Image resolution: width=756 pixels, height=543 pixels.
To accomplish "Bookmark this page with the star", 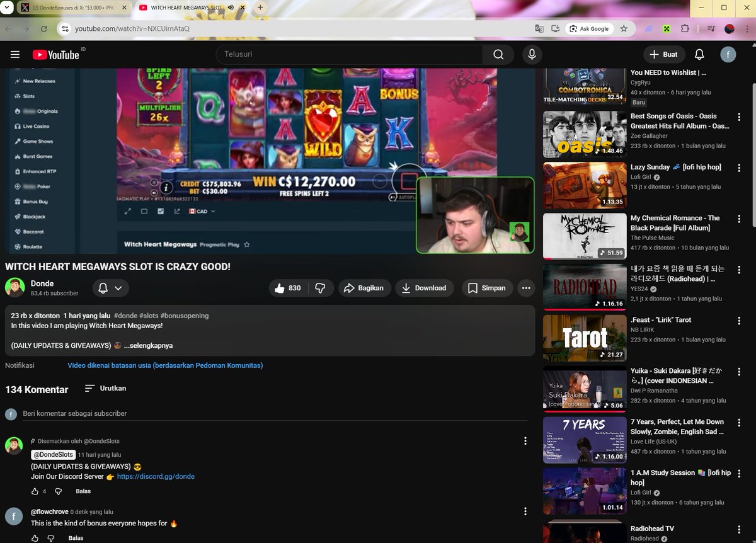I will (x=624, y=28).
